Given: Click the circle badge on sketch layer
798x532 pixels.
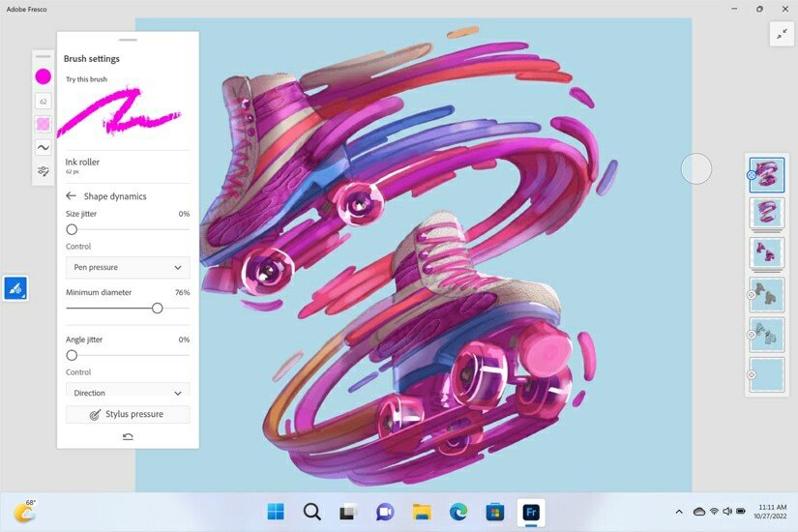Looking at the screenshot, I should [x=752, y=335].
